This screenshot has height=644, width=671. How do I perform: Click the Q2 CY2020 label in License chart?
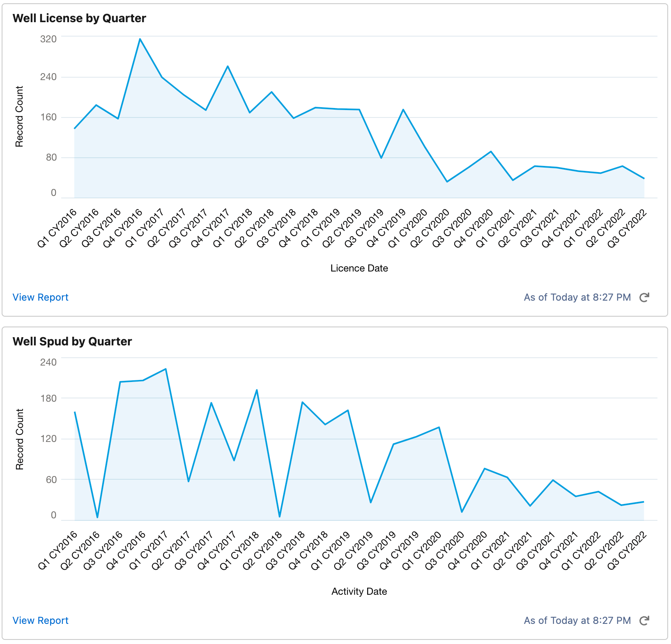coord(430,228)
